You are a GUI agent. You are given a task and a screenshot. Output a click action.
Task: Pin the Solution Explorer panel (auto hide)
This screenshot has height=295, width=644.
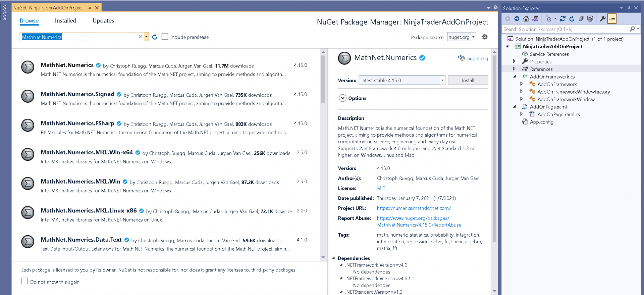[629, 8]
